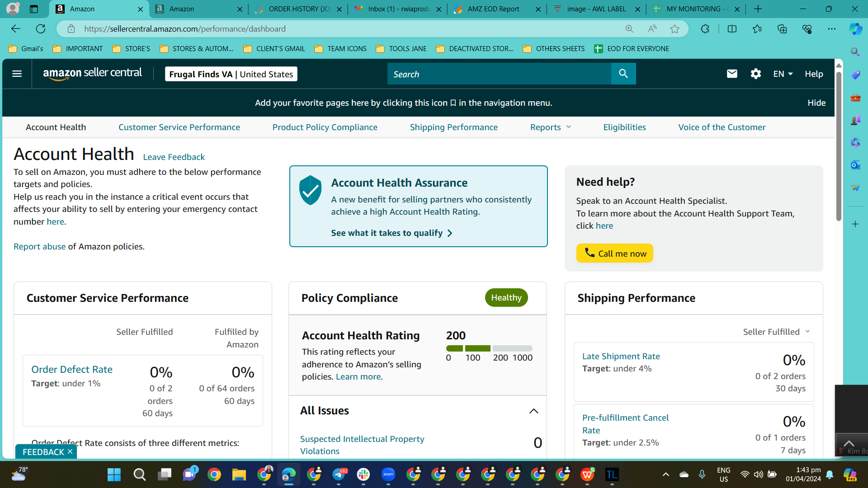The width and height of the screenshot is (868, 488).
Task: Open Slack from the taskbar
Action: [x=363, y=474]
